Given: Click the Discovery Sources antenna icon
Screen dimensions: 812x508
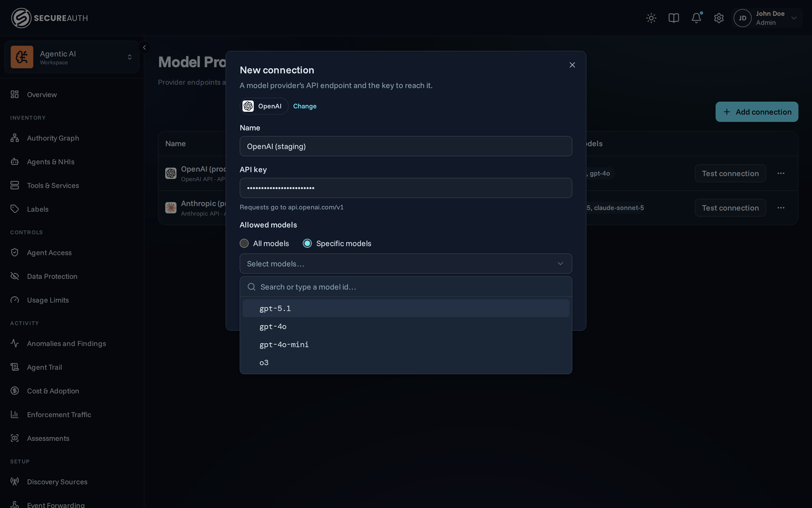Looking at the screenshot, I should click(x=15, y=481).
